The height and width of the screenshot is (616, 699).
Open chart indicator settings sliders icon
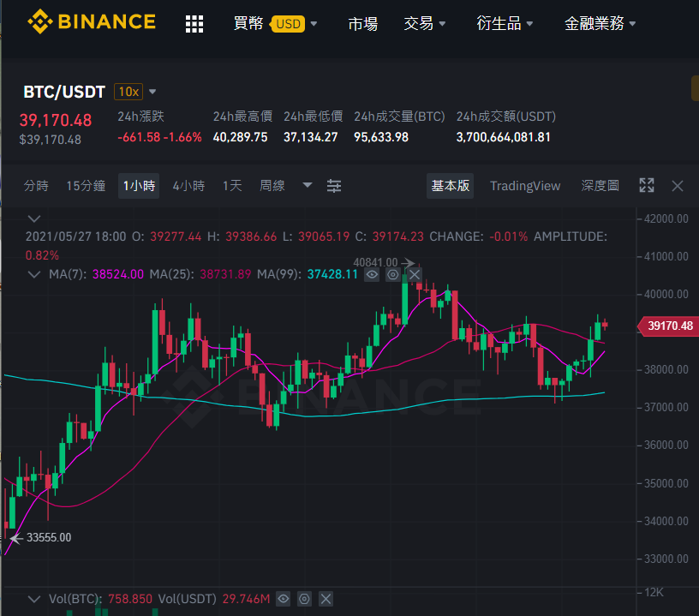tap(334, 186)
